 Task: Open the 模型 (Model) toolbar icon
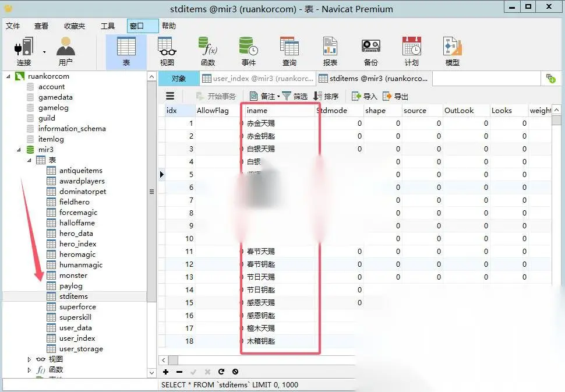[452, 51]
